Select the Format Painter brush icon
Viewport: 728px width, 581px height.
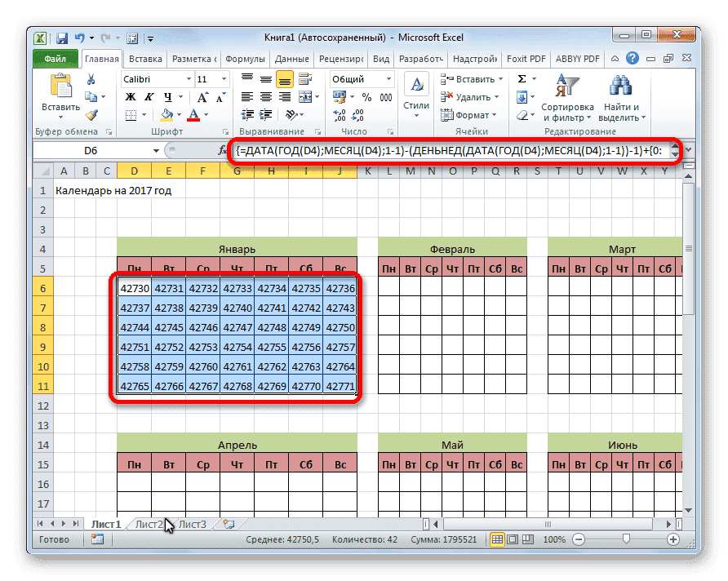click(x=91, y=115)
